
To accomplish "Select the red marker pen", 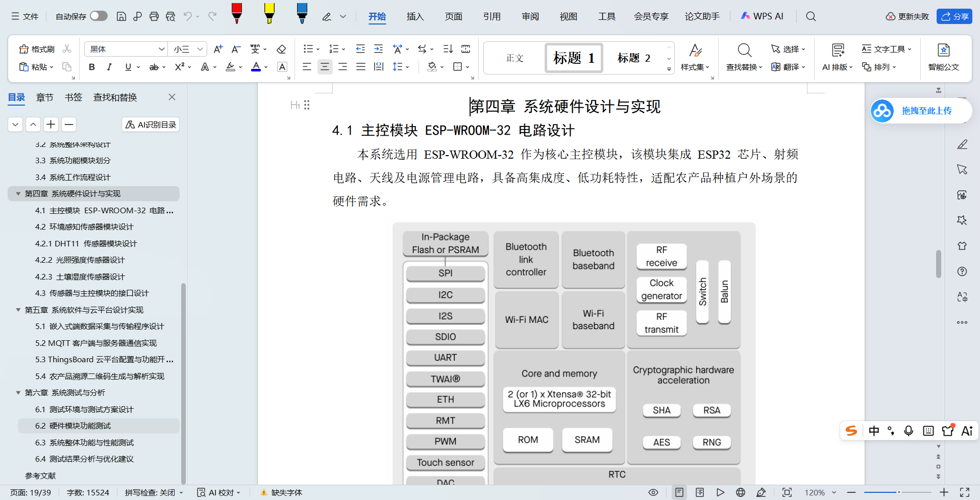I will (236, 13).
